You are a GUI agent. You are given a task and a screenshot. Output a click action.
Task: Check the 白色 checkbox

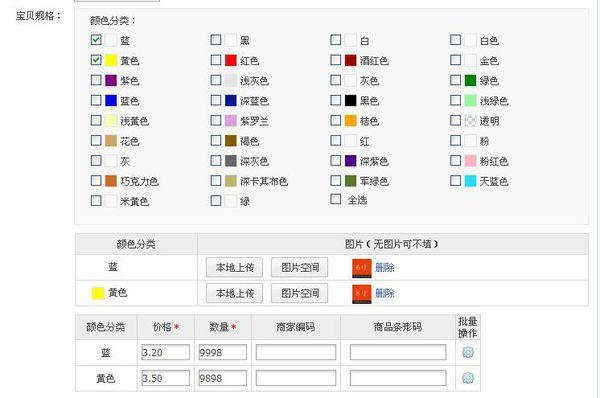pos(455,40)
